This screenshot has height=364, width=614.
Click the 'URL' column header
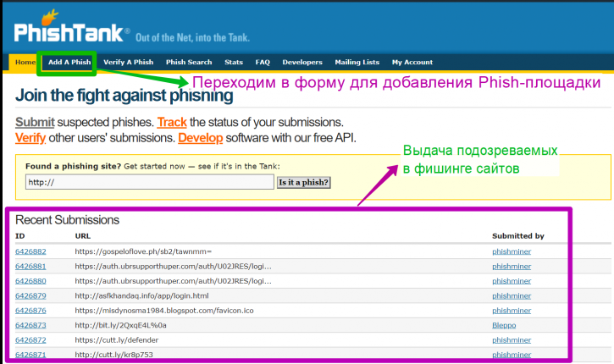click(83, 236)
